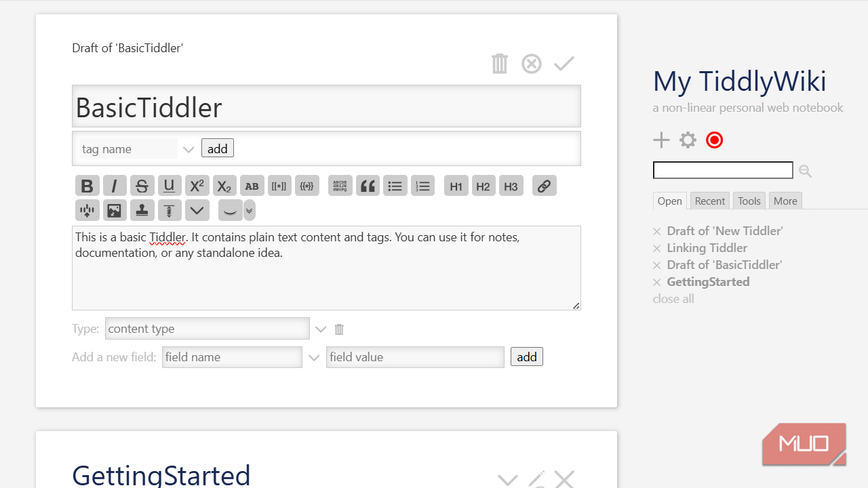Open GettingStarted link in sidebar
Screen dimensions: 868x488
(x=708, y=282)
